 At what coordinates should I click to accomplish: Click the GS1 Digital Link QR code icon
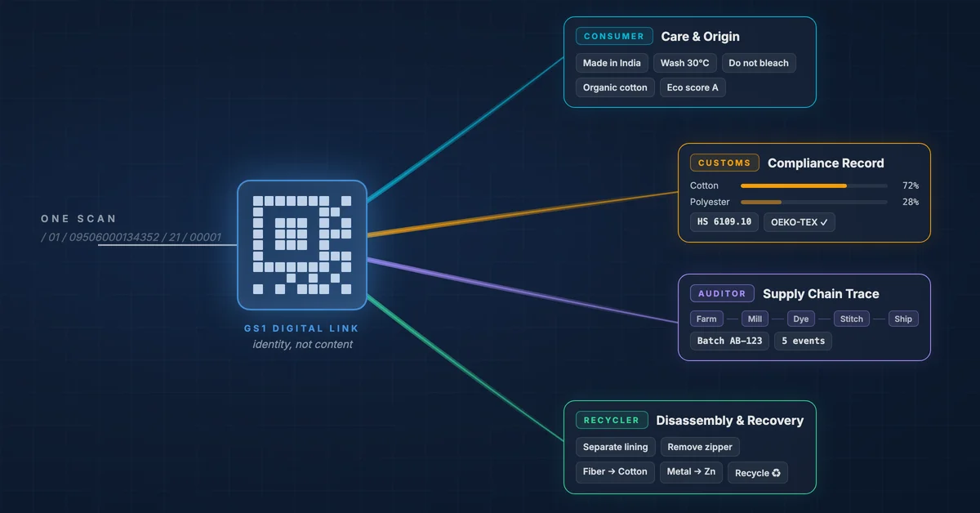click(302, 245)
